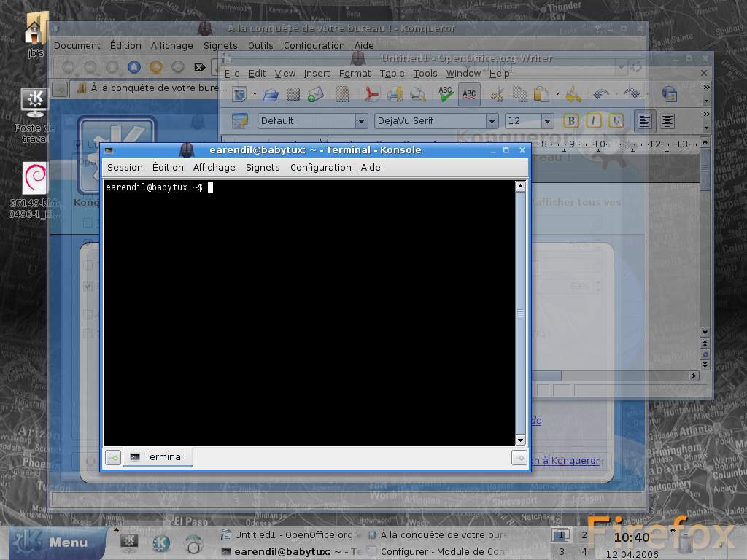The image size is (747, 560).
Task: Click new session button left of Terminal tab
Action: pyautogui.click(x=113, y=458)
